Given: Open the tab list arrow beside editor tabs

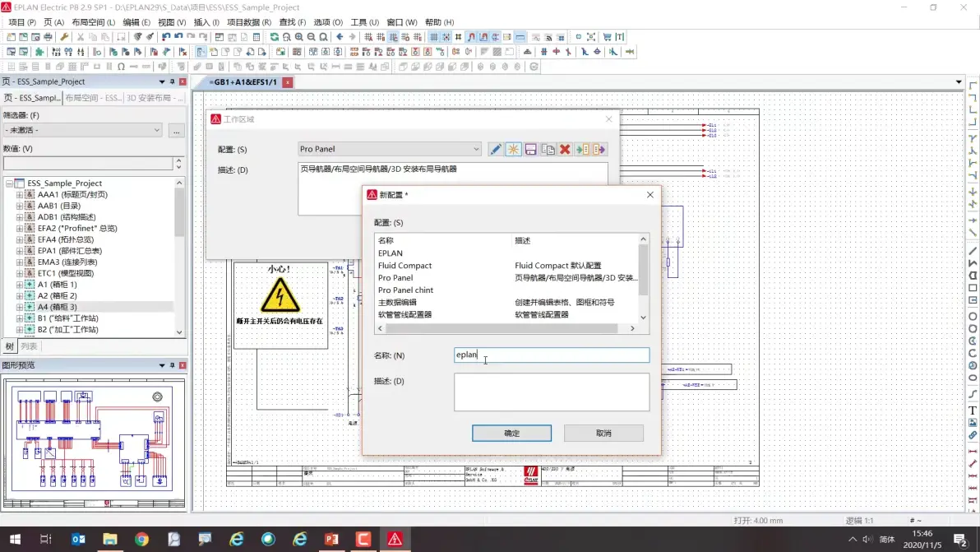Looking at the screenshot, I should 959,82.
